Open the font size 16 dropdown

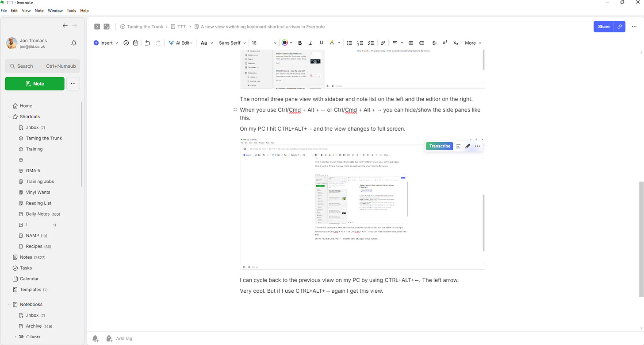[264, 43]
